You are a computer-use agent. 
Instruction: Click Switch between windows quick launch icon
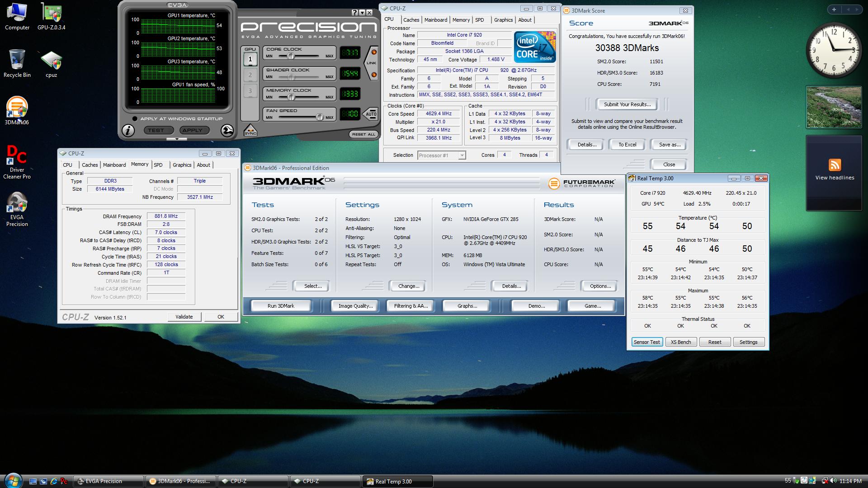[x=43, y=481]
